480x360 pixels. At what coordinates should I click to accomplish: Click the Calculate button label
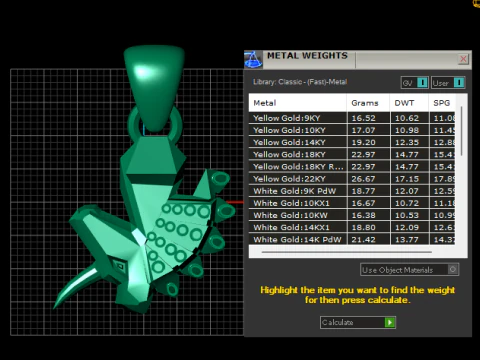point(337,322)
